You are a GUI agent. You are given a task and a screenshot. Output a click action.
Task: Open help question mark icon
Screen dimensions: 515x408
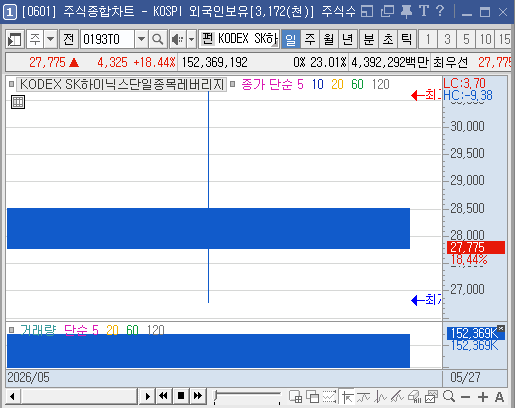440,11
